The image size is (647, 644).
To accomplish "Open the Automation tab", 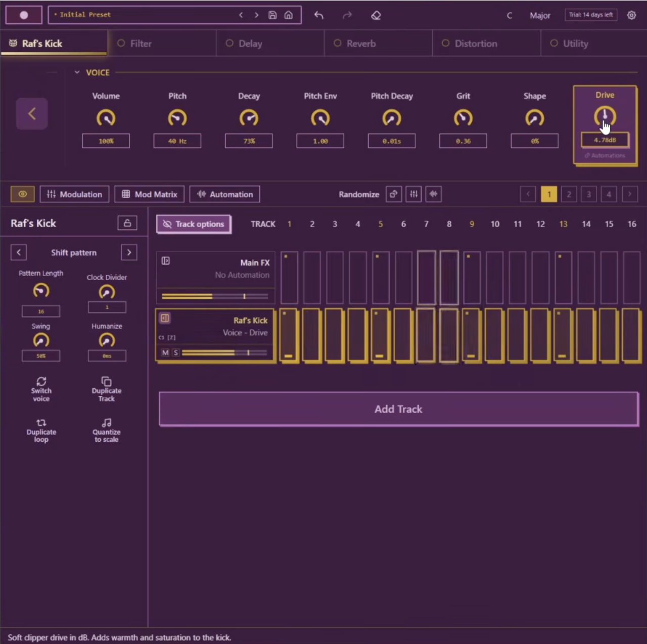I will [225, 194].
